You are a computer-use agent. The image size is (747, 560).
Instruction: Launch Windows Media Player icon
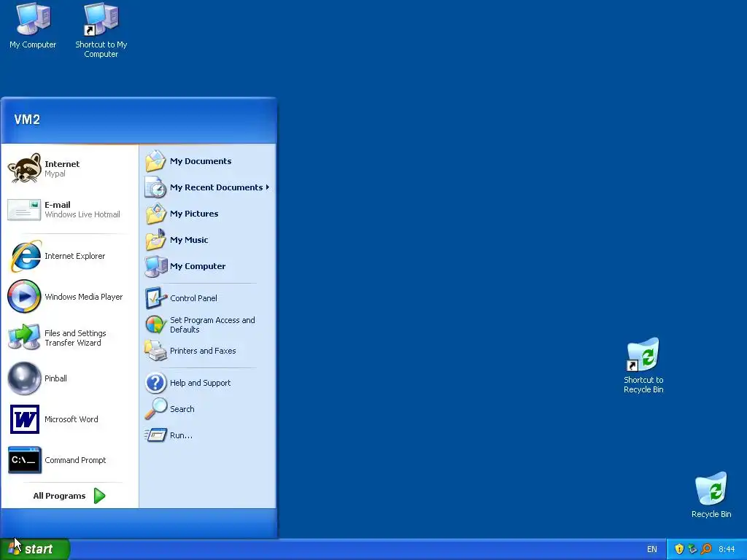pos(24,296)
